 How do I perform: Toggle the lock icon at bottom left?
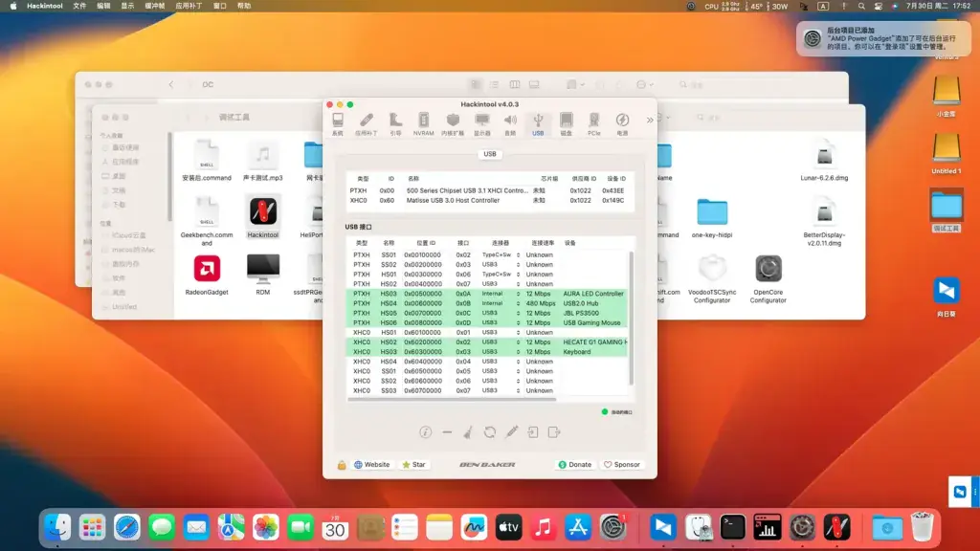coord(342,465)
